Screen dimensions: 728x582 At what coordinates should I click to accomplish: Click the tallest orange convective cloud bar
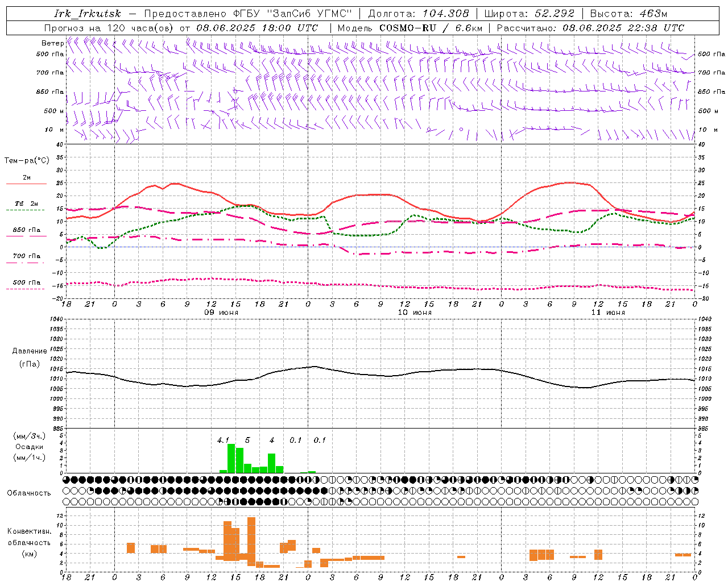[251, 541]
